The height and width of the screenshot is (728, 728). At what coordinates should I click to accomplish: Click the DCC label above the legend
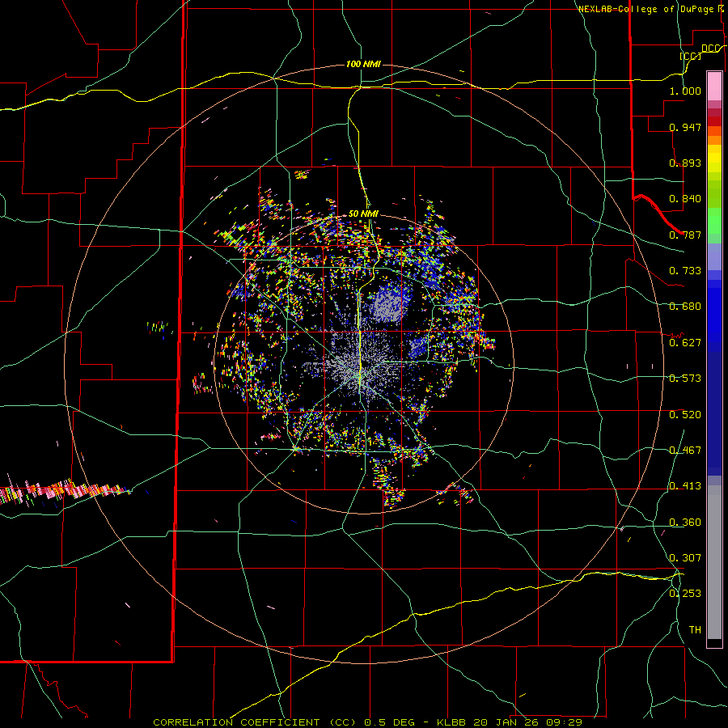pyautogui.click(x=710, y=49)
